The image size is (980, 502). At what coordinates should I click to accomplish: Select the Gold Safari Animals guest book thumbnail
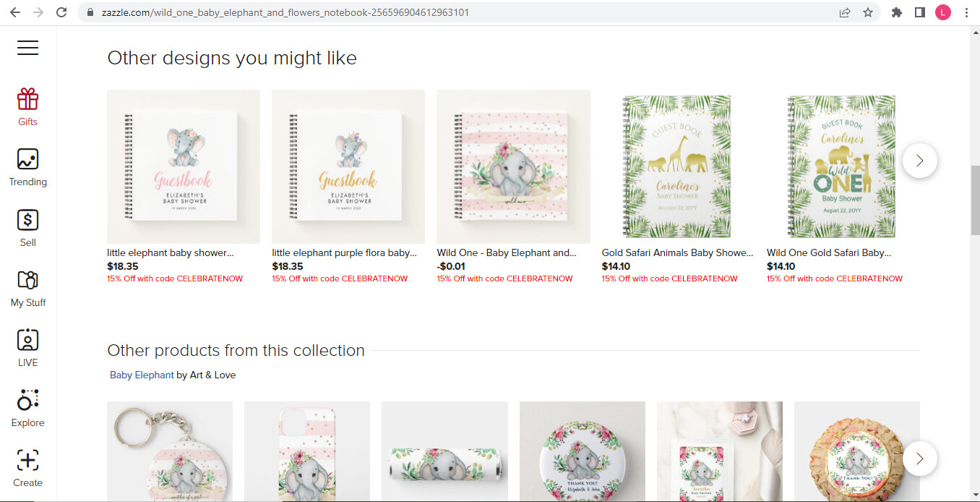(x=678, y=166)
